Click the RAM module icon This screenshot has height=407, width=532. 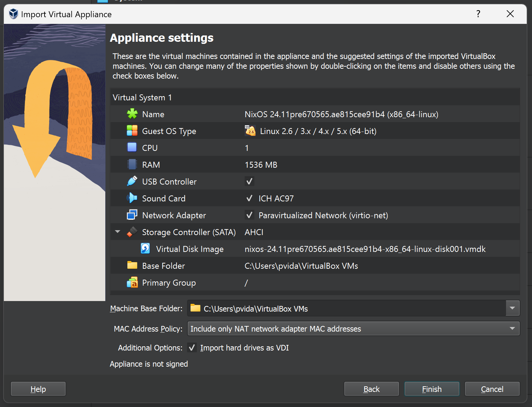[x=132, y=165]
